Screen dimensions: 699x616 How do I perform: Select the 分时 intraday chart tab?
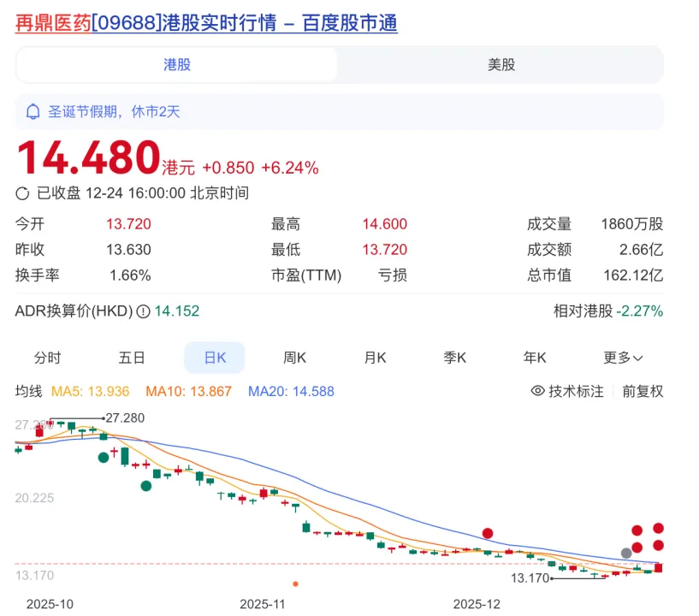pyautogui.click(x=48, y=358)
